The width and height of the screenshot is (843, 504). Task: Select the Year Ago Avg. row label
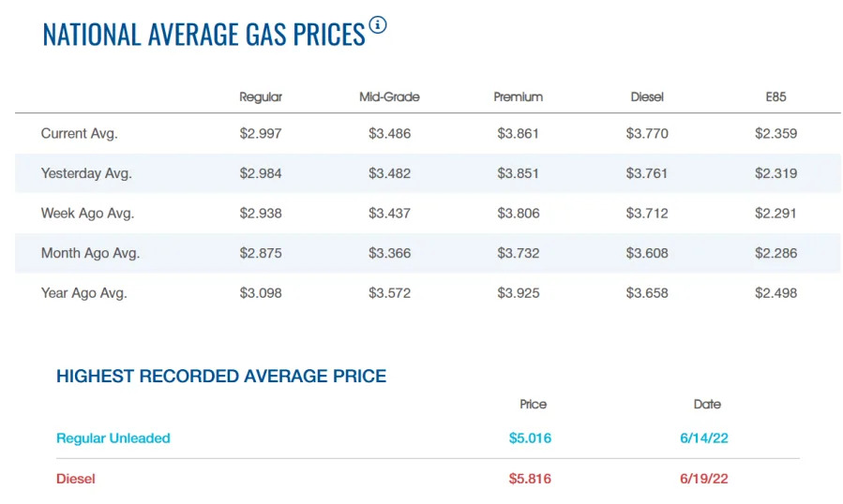click(x=83, y=293)
